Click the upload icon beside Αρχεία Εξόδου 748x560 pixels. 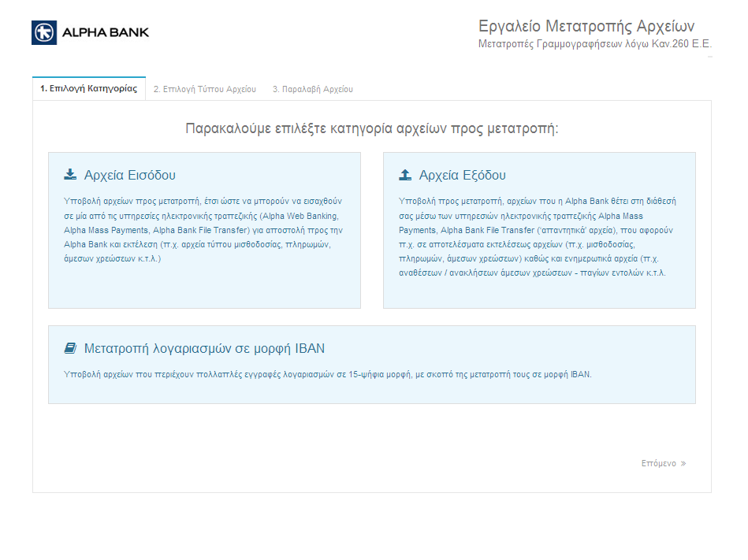click(x=405, y=174)
